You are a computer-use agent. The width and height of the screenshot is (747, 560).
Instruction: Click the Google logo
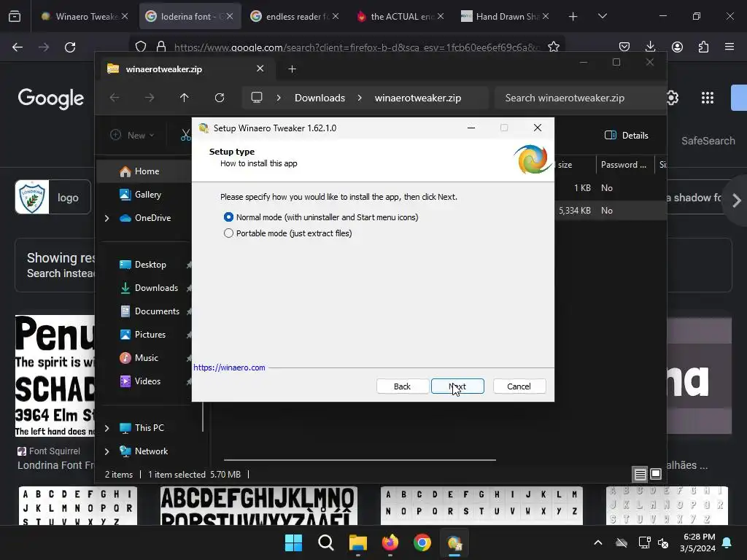point(50,98)
